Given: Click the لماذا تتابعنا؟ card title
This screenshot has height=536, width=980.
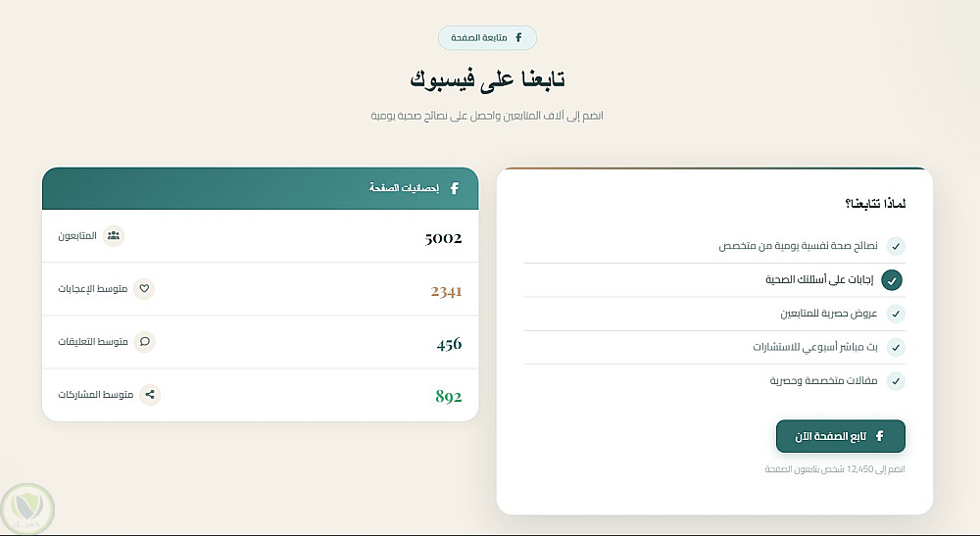Looking at the screenshot, I should click(875, 204).
